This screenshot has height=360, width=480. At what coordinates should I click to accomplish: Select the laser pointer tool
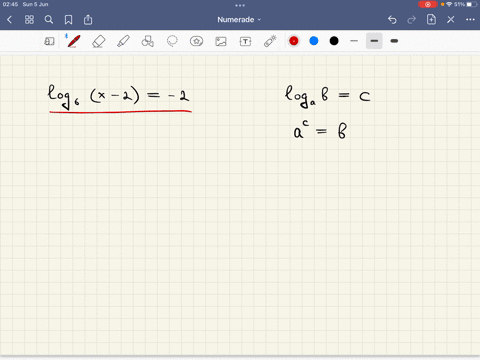click(x=270, y=41)
